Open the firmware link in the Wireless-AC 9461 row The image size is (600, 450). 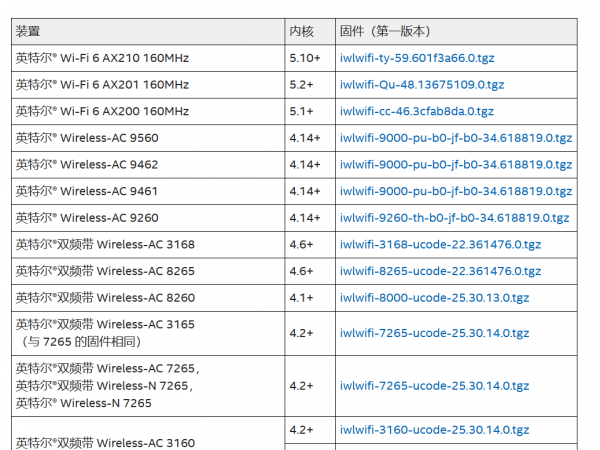click(456, 191)
